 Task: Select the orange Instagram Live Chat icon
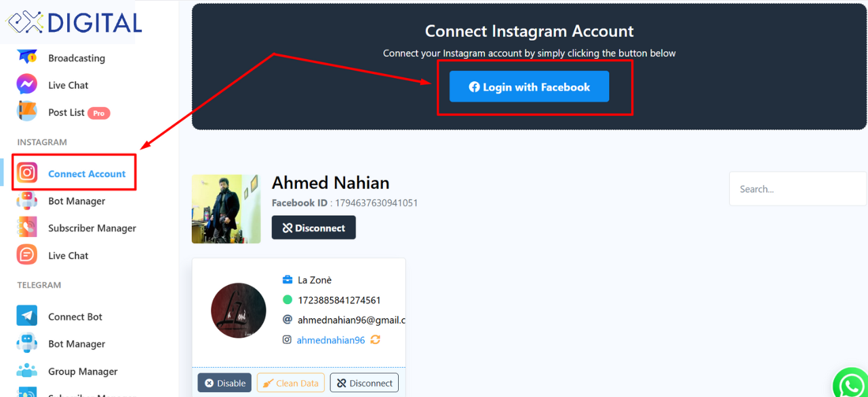point(27,255)
